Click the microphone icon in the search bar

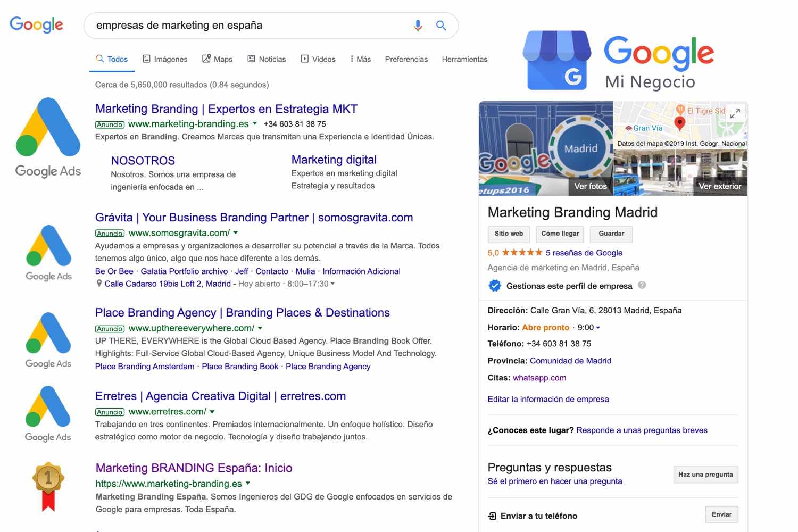click(417, 25)
